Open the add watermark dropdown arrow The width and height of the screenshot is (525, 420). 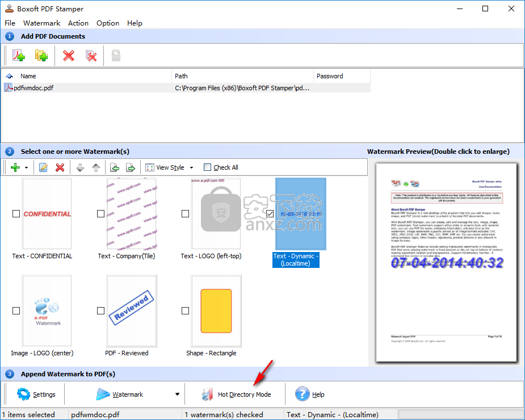click(26, 167)
